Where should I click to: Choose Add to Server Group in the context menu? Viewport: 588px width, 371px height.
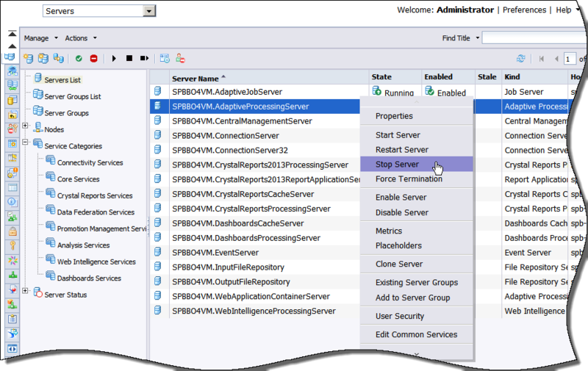tap(416, 298)
